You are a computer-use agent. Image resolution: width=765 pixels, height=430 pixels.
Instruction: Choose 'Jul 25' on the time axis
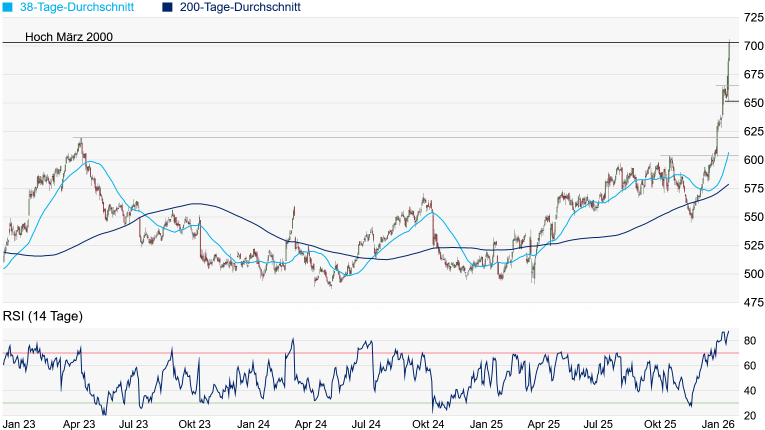tap(599, 424)
